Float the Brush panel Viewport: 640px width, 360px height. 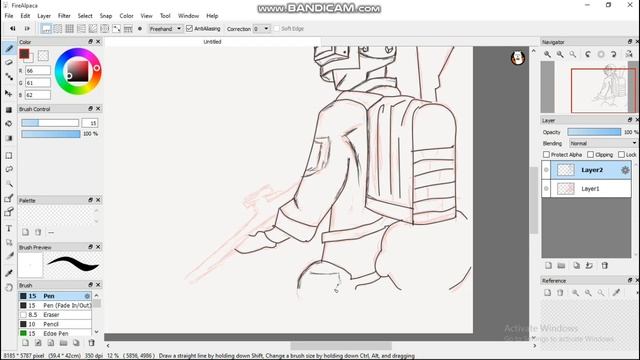coord(91,285)
